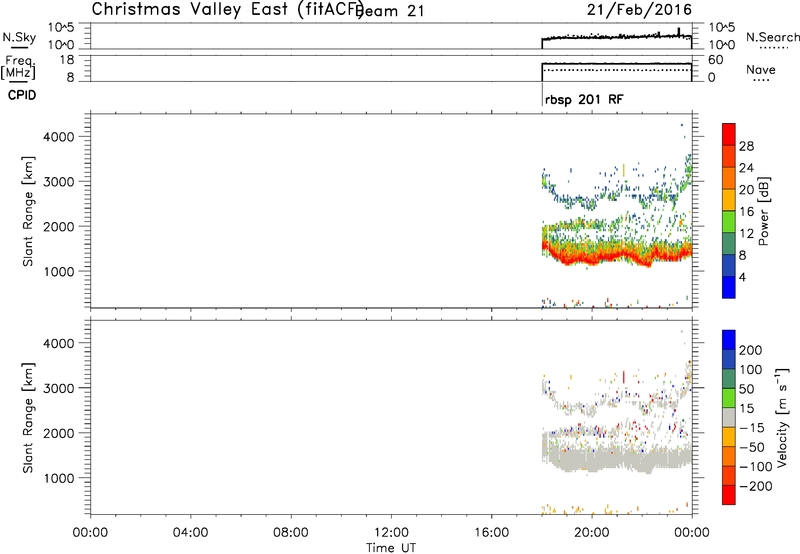This screenshot has width=800, height=554.
Task: Click the Freq. [MHz] axis label
Action: [x=19, y=67]
